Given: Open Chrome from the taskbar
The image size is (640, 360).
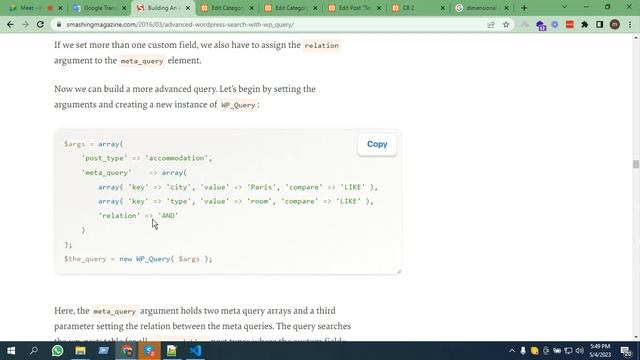Looking at the screenshot, I should pyautogui.click(x=127, y=351).
